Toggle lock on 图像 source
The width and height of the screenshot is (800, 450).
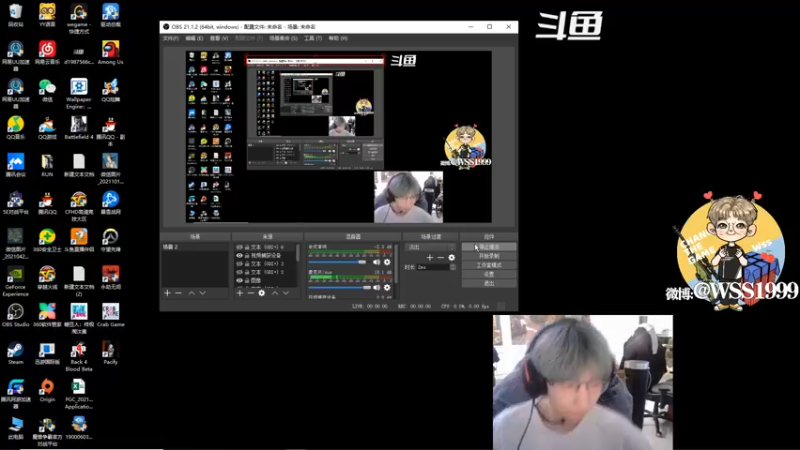pos(247,280)
